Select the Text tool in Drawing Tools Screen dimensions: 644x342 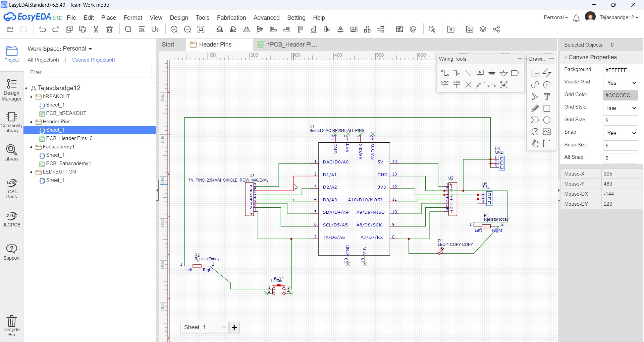coord(547,96)
